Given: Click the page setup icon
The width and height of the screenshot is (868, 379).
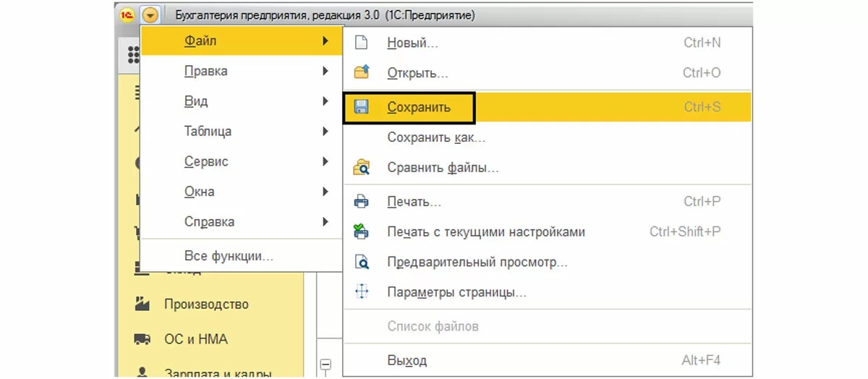Looking at the screenshot, I should coord(360,292).
